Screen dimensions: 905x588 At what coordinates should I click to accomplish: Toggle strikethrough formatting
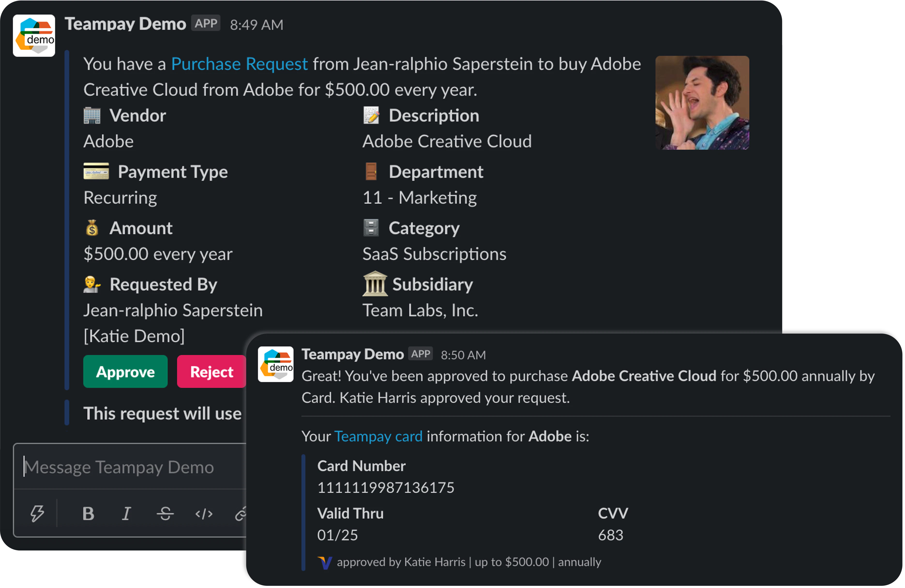(x=165, y=513)
